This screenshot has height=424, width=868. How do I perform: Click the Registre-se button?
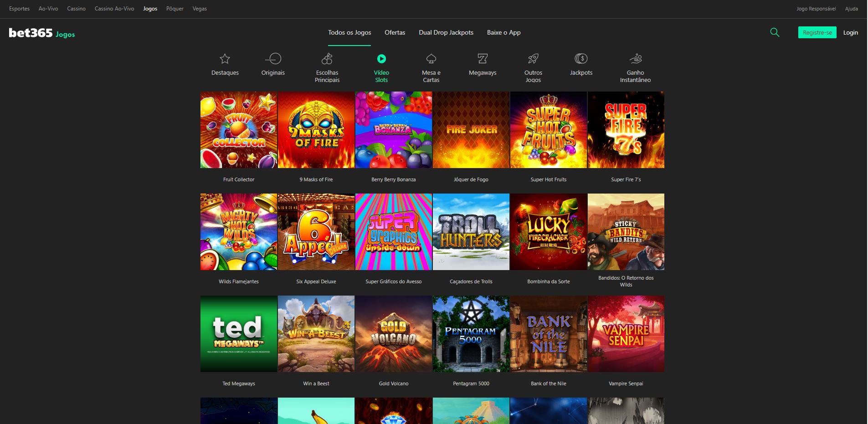(x=817, y=32)
